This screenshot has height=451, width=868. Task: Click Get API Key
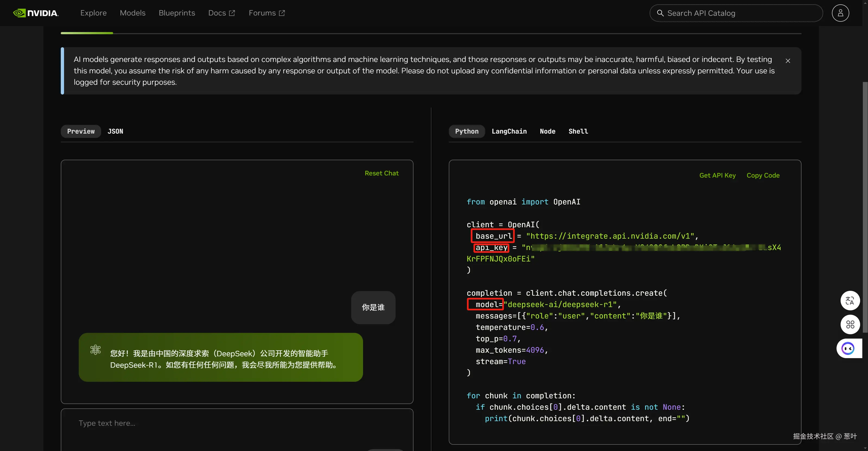click(x=717, y=175)
